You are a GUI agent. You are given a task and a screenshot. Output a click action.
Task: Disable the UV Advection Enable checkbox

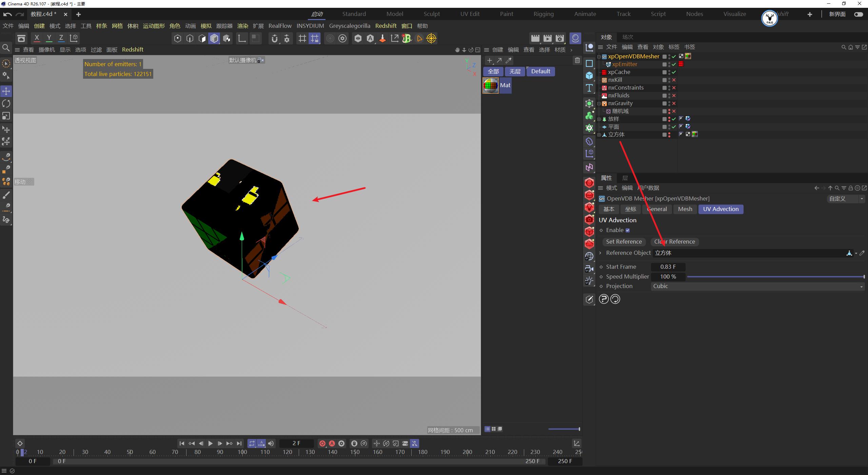click(628, 230)
